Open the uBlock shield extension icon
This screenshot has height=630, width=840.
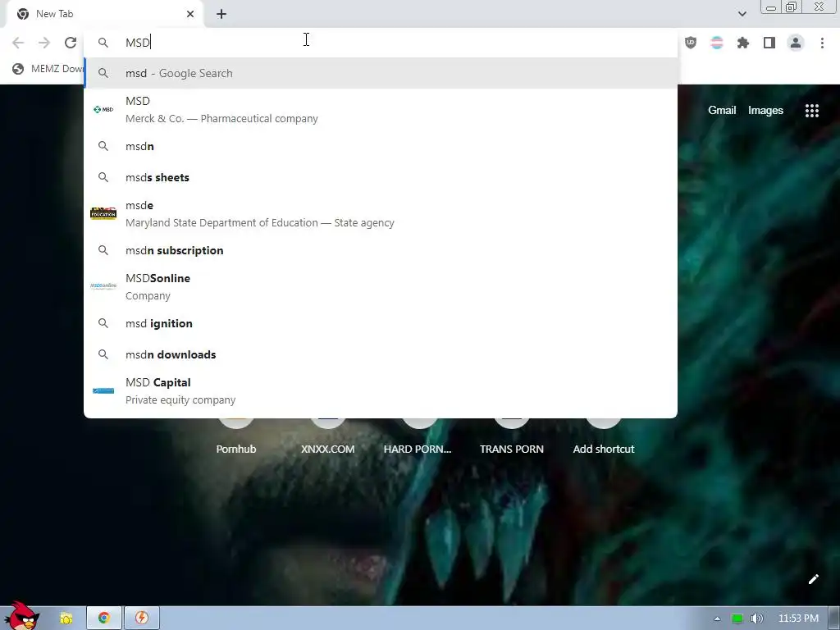coord(691,43)
